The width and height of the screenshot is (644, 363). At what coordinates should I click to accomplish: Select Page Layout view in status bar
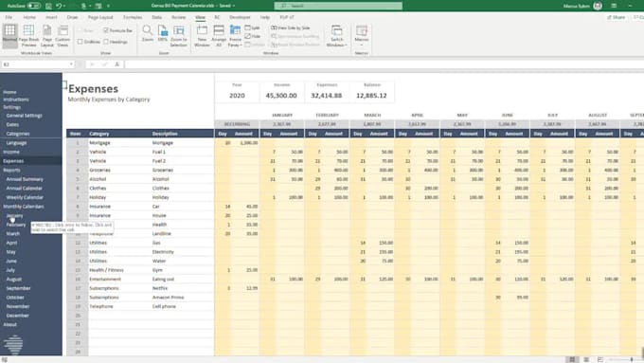(586, 360)
